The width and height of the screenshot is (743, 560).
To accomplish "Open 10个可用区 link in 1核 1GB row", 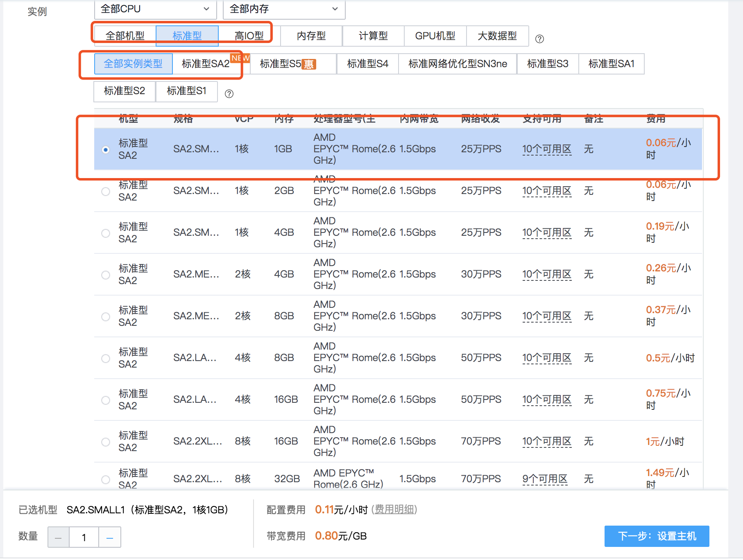I will (x=547, y=149).
